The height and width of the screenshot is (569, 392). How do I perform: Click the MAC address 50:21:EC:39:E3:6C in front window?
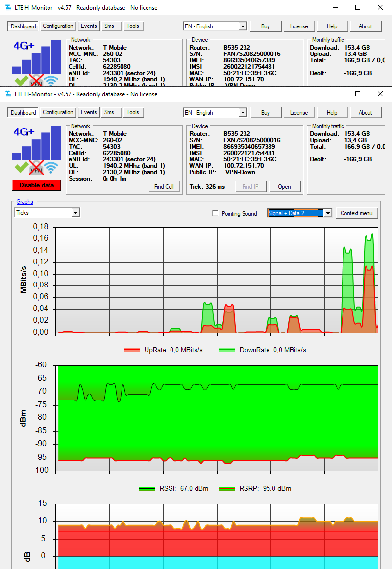pos(250,159)
